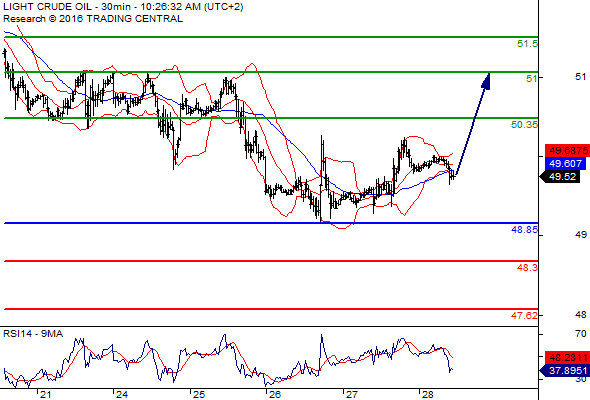Click the 48 tick on price axis

pos(581,315)
